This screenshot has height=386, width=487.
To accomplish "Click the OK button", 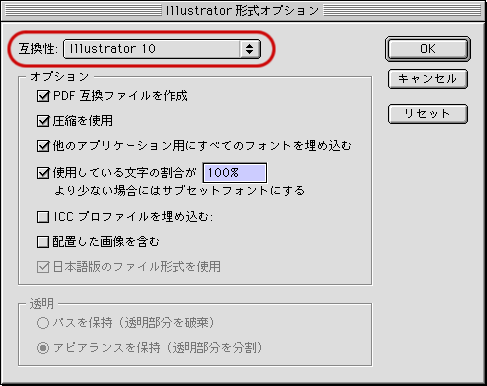I will tap(428, 49).
